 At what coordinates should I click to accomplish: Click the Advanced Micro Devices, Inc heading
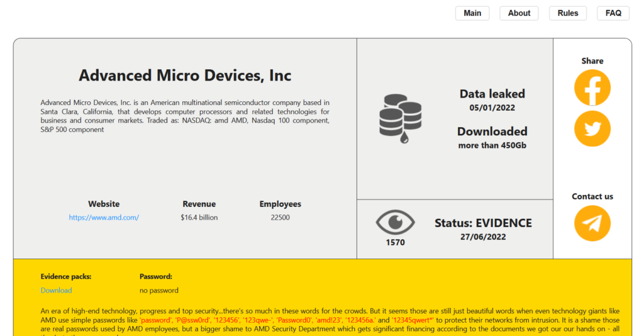[x=185, y=76]
